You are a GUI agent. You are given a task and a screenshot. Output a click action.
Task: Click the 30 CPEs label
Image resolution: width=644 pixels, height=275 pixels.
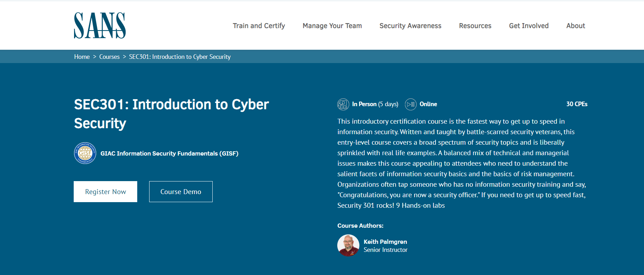point(577,104)
